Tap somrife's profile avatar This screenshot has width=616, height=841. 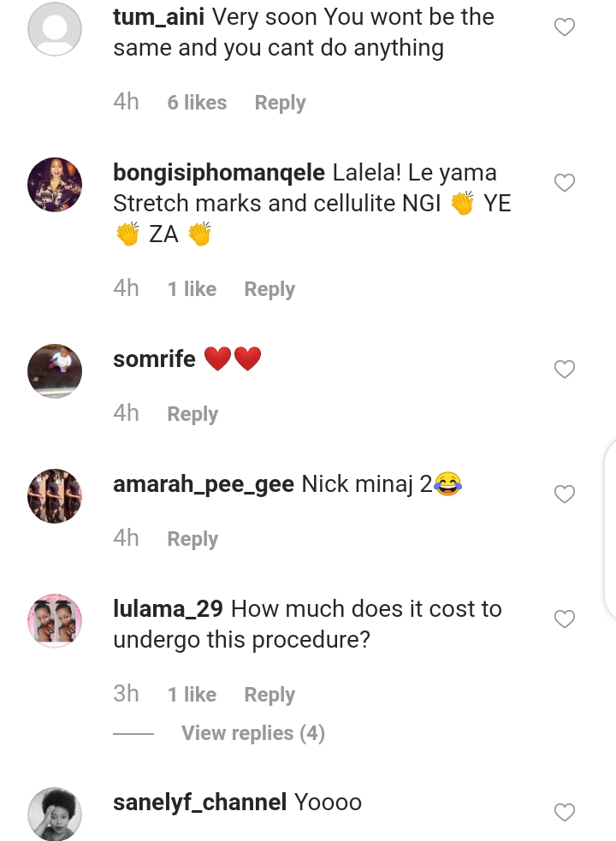(x=55, y=370)
